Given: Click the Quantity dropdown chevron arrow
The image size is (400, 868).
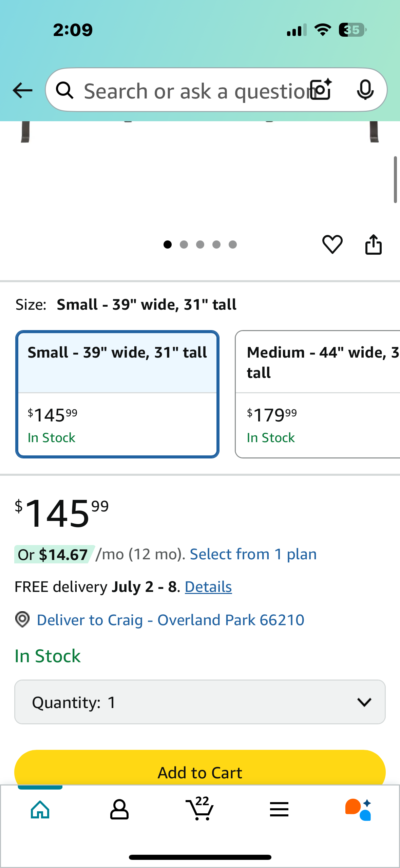Looking at the screenshot, I should tap(364, 702).
